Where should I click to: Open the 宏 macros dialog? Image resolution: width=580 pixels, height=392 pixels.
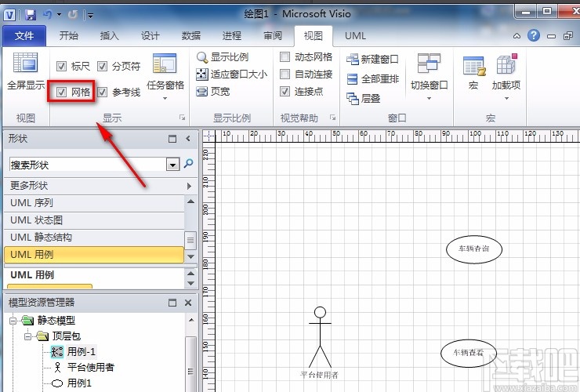click(x=473, y=73)
